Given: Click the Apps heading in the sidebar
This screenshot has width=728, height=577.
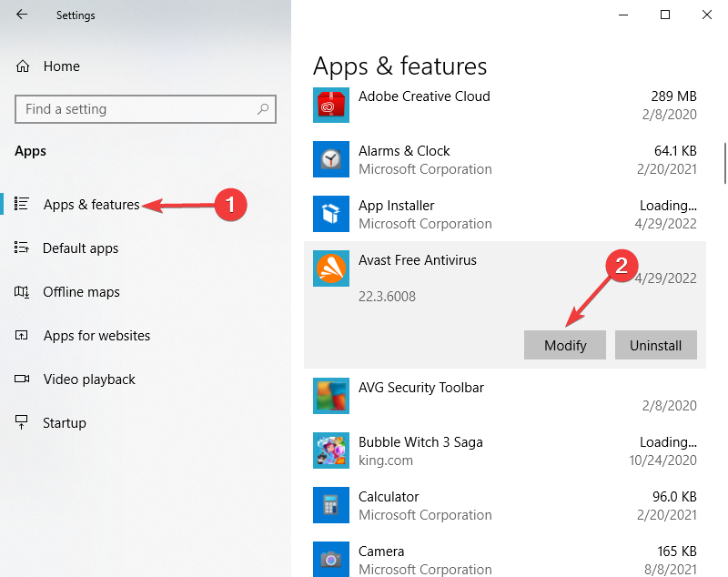Looking at the screenshot, I should click(30, 151).
